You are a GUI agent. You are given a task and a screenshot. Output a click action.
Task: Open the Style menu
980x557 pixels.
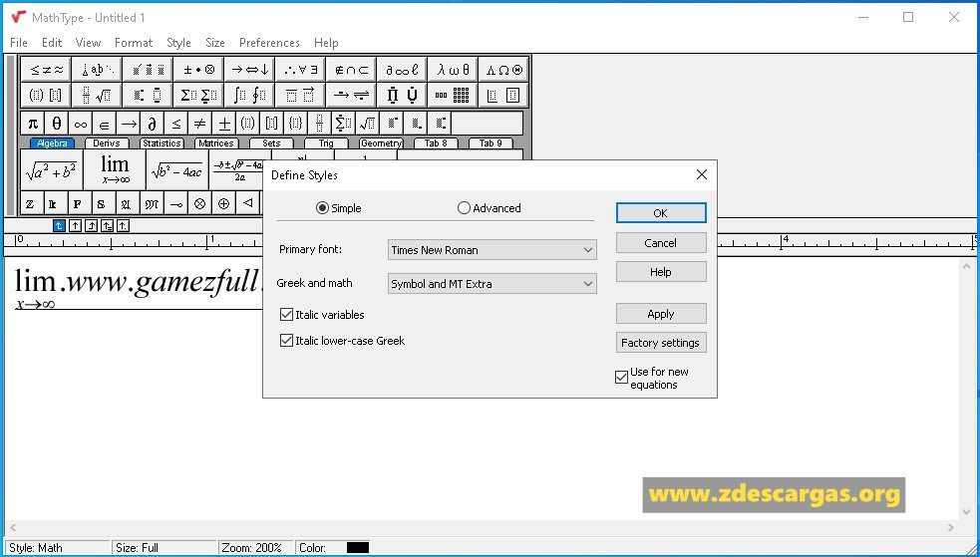point(178,43)
